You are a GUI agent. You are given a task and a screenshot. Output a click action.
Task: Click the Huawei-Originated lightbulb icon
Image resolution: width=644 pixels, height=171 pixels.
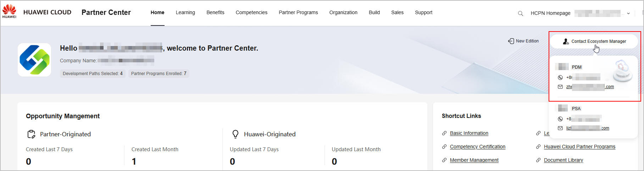click(x=235, y=134)
